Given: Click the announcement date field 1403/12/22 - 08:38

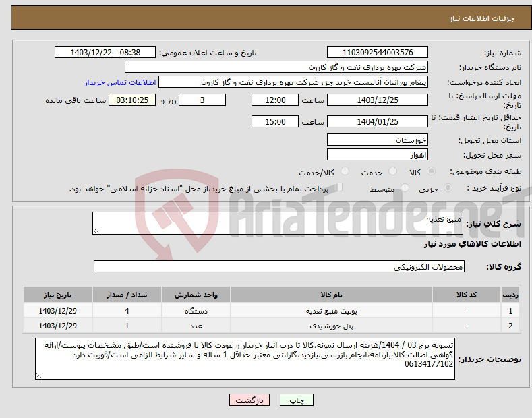Looking at the screenshot, I should (105, 53).
